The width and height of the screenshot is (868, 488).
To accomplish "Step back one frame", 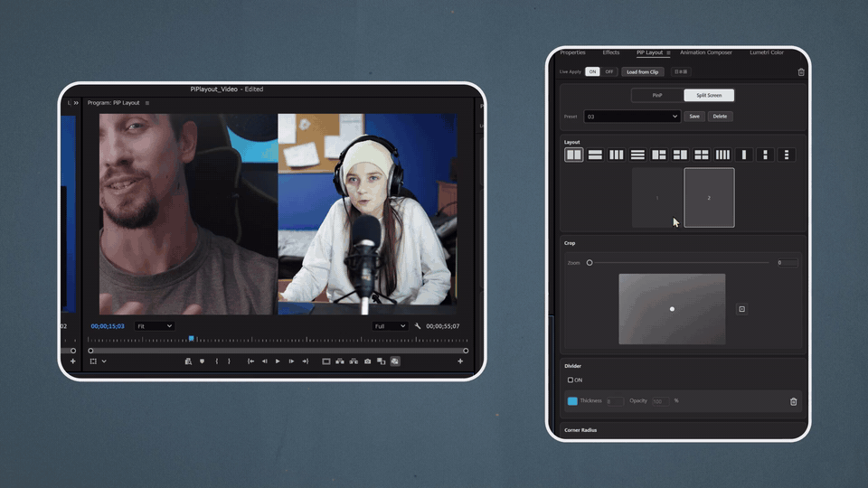I will (265, 361).
